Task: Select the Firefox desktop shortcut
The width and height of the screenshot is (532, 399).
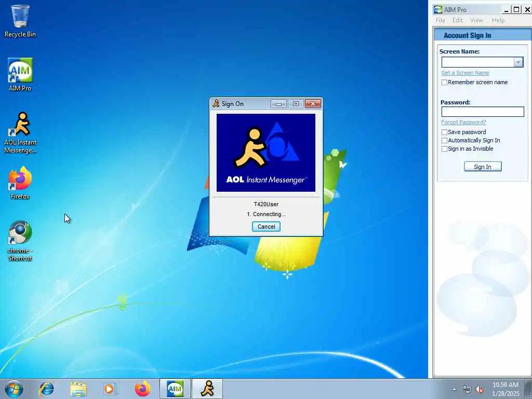Action: pyautogui.click(x=20, y=183)
